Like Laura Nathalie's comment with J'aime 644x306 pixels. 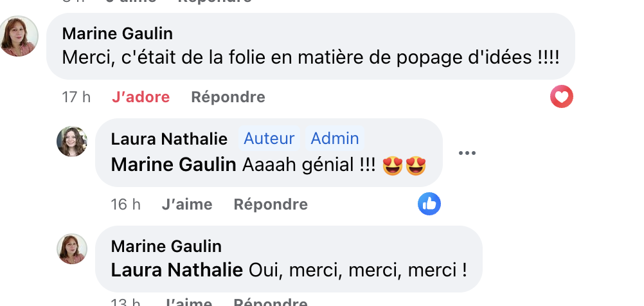pos(187,204)
